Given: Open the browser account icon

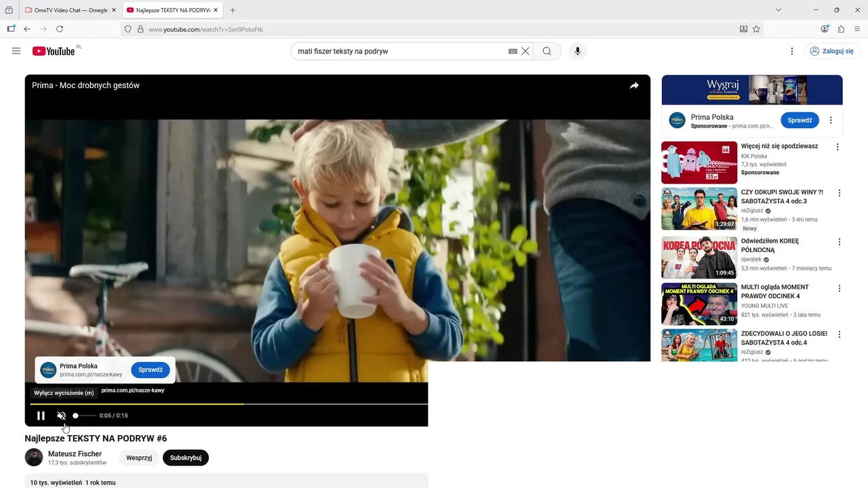Looking at the screenshot, I should pos(825,29).
